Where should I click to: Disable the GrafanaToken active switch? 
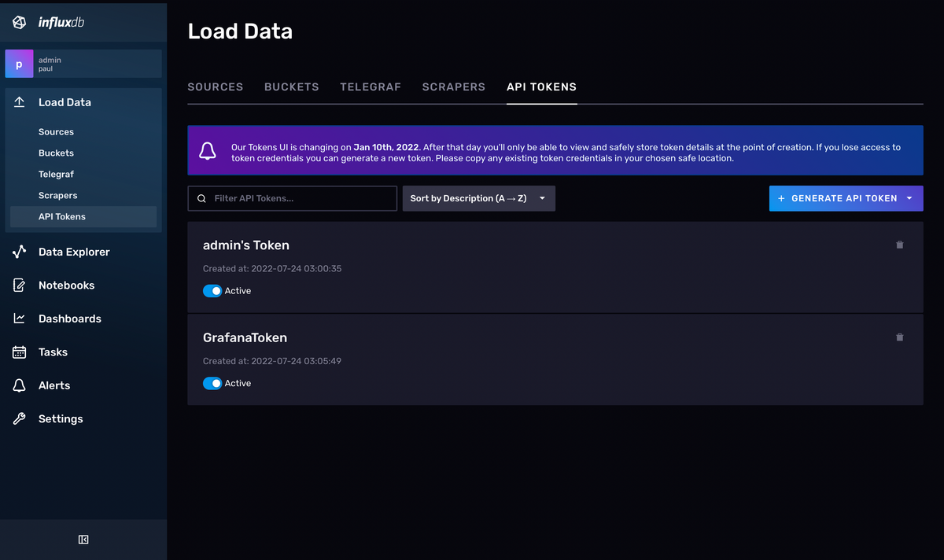tap(212, 384)
